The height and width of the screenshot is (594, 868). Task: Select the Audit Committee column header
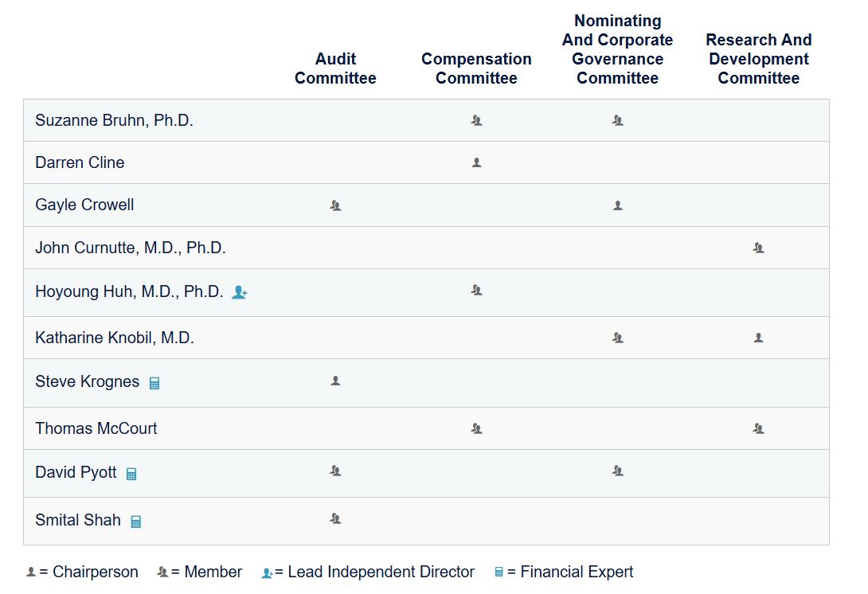335,68
